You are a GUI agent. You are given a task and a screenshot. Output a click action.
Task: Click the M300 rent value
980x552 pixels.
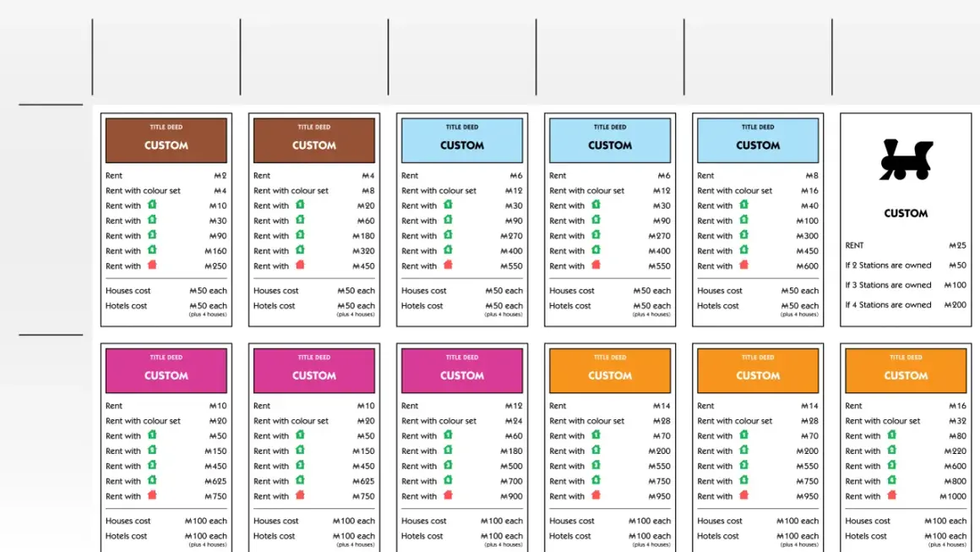pyautogui.click(x=808, y=237)
